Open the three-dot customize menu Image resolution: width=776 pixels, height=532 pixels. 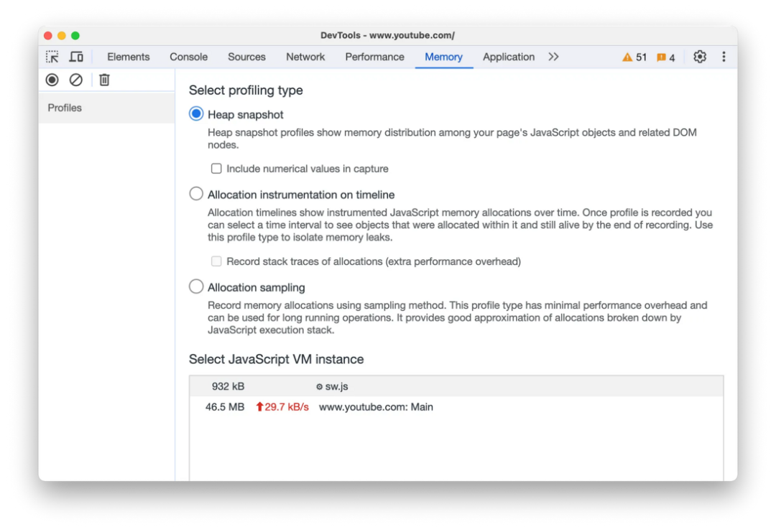pyautogui.click(x=724, y=57)
